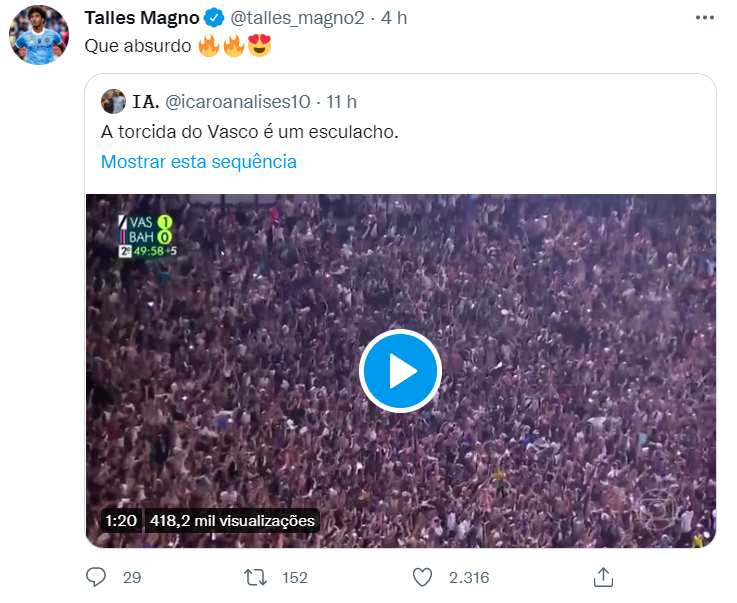Screen dimensions: 737x603
Task: Open Talles Magno's profile avatar
Action: point(39,35)
